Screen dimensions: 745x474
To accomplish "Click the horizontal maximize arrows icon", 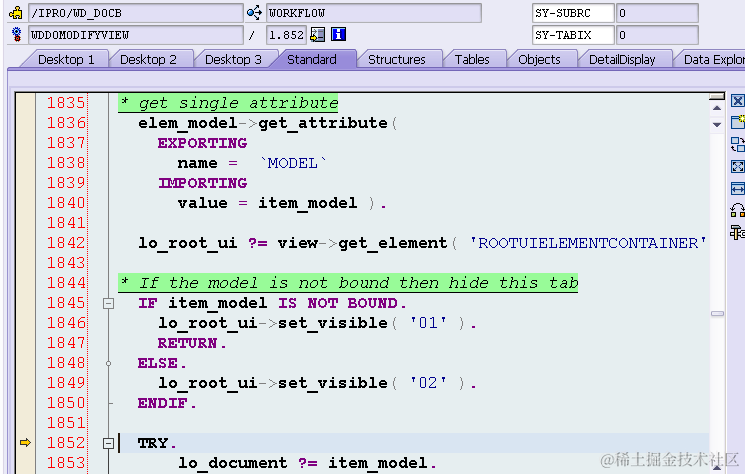I will 737,189.
